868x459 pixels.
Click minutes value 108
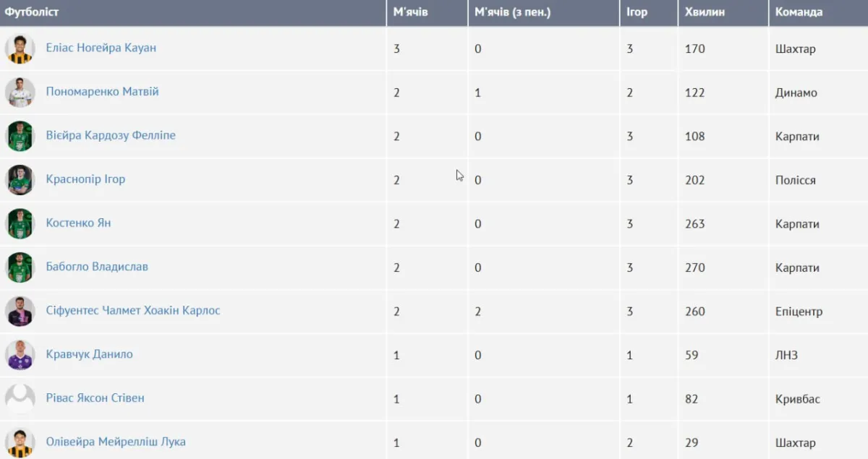click(x=694, y=137)
